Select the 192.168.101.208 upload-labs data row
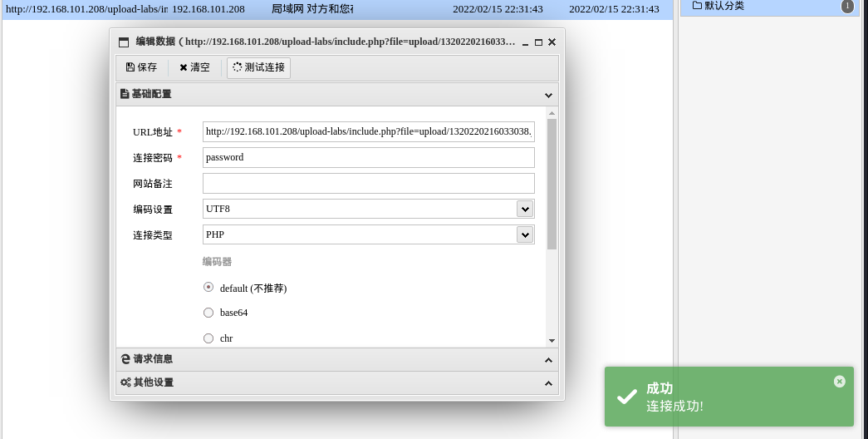Image resolution: width=868 pixels, height=439 pixels. (x=338, y=9)
